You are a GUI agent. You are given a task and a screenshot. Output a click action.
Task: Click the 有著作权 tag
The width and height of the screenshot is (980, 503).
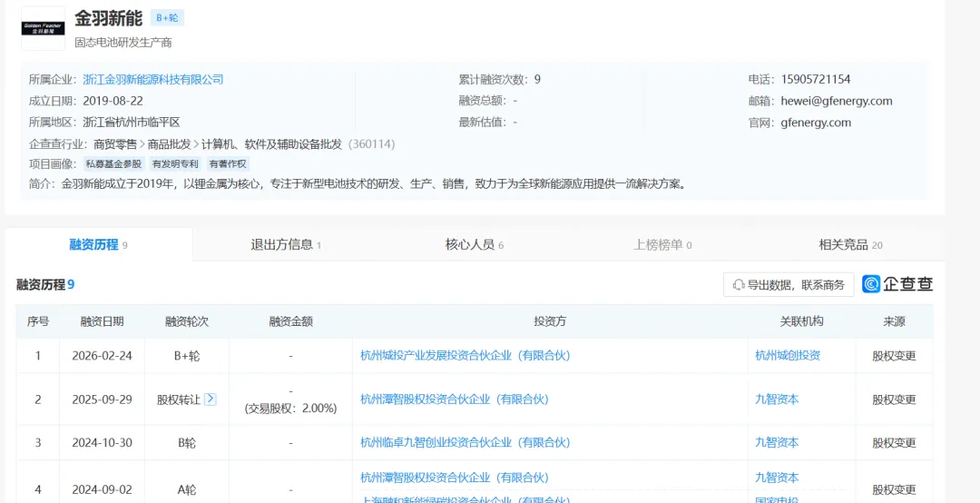228,164
